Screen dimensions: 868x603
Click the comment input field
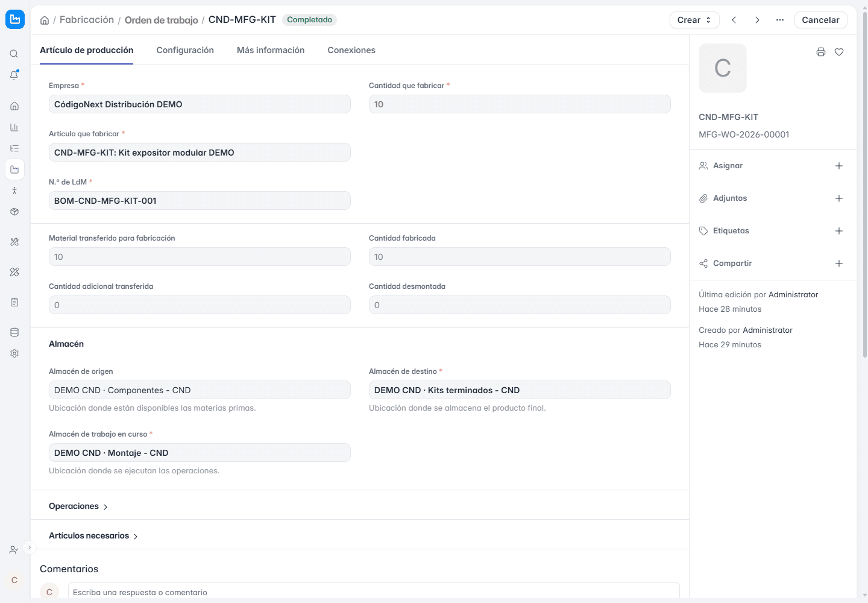point(374,592)
